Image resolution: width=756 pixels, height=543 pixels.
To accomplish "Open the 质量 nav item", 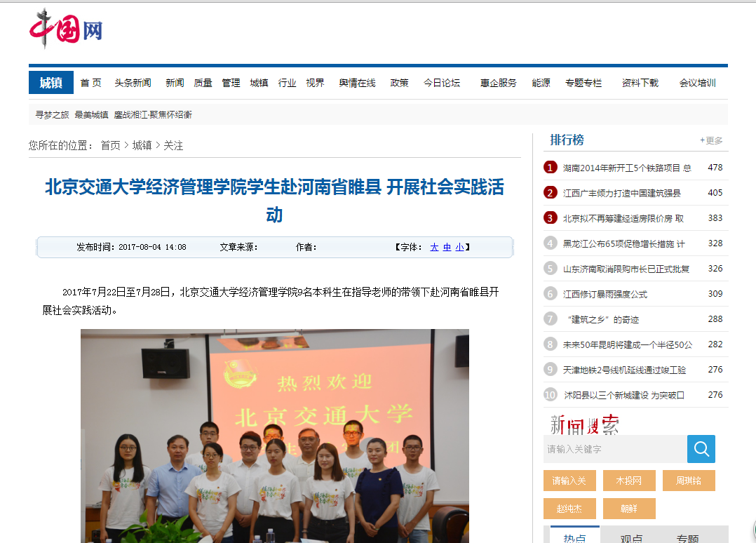I will coord(203,83).
